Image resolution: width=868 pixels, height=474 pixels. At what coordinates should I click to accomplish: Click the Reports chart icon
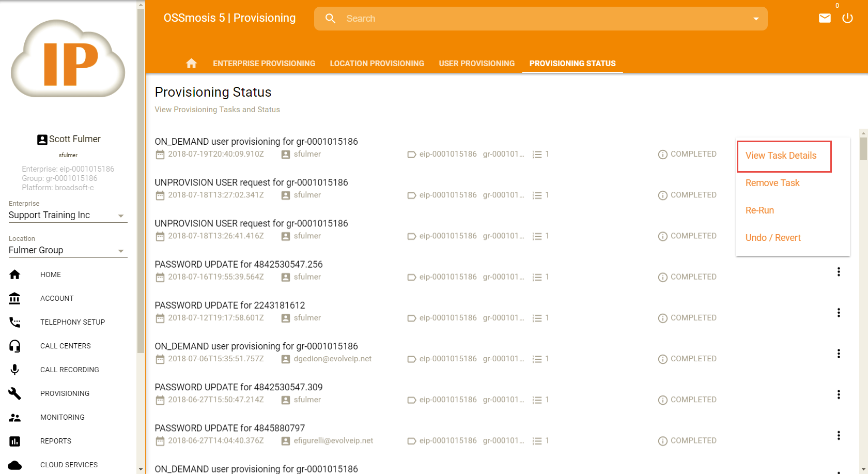[15, 441]
